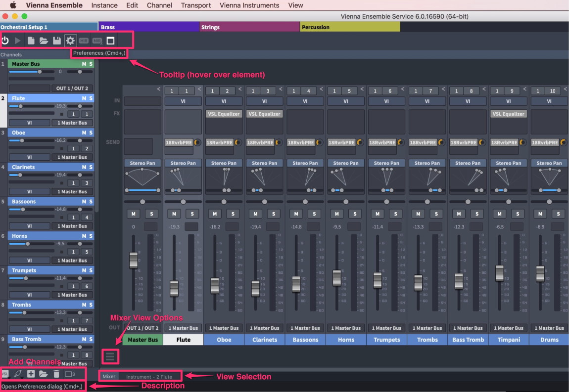Mute the Drums mixer strip

tap(540, 214)
